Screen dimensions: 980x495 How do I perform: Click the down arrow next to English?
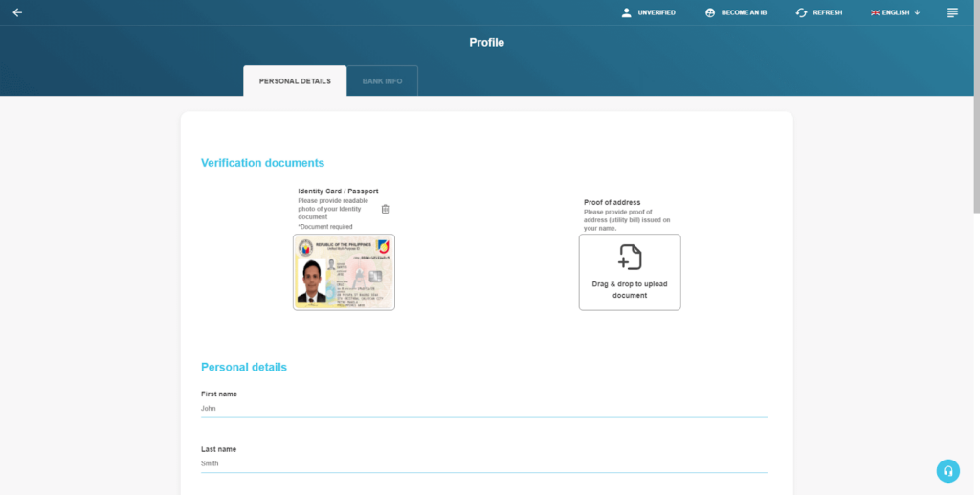point(917,12)
